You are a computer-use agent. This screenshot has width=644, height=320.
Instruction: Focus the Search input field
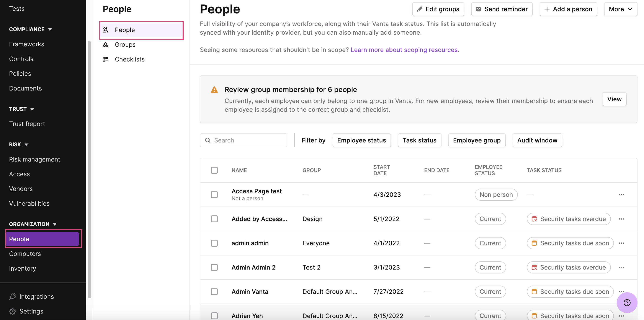244,140
